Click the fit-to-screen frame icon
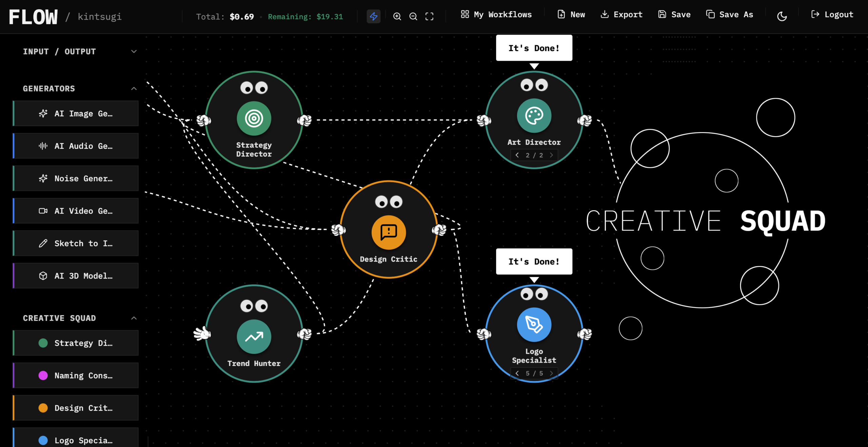The width and height of the screenshot is (868, 447). 429,16
